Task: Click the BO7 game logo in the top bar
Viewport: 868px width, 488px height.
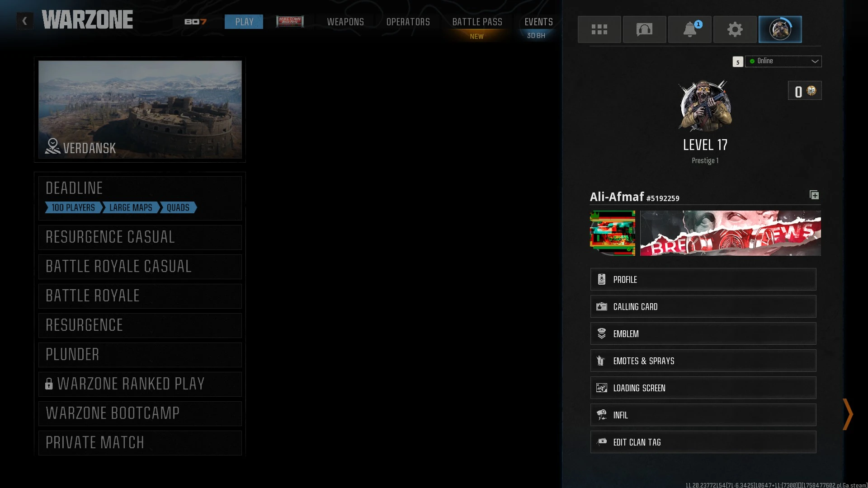Action: (195, 22)
